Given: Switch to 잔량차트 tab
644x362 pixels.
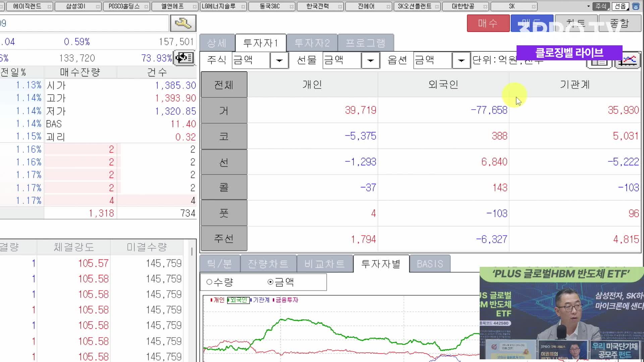Looking at the screenshot, I should 268,264.
